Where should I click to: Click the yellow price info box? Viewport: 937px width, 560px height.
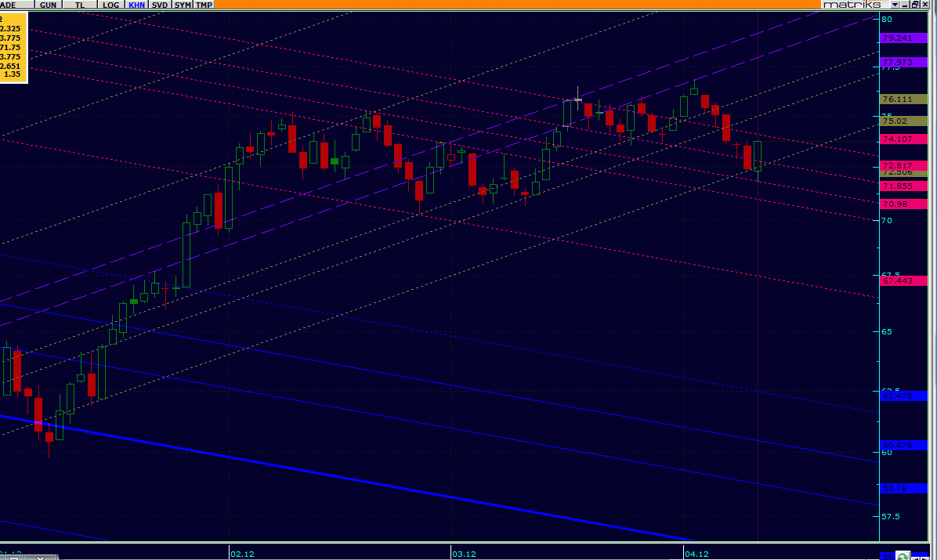[x=13, y=47]
